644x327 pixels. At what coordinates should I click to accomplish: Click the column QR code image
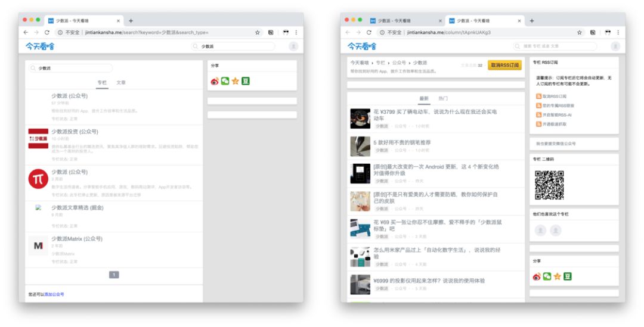click(x=549, y=185)
